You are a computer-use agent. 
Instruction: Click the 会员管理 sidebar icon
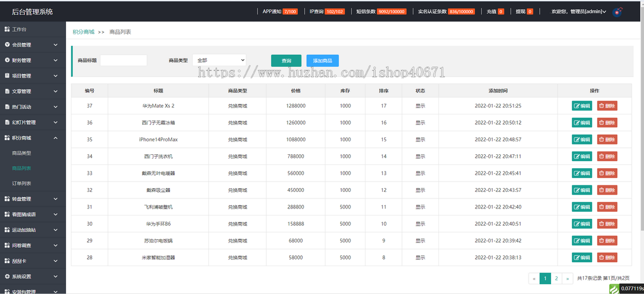click(x=7, y=45)
